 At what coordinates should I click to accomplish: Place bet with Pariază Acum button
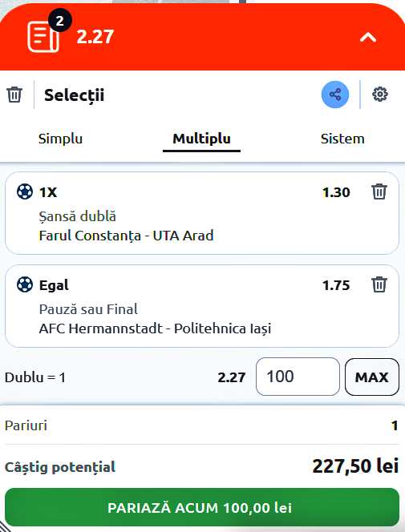202,508
